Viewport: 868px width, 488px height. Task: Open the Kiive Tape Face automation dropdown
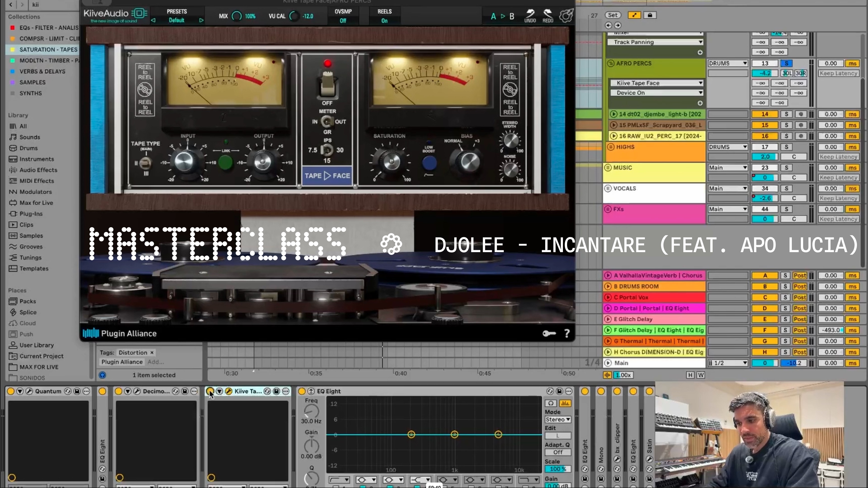tap(656, 83)
